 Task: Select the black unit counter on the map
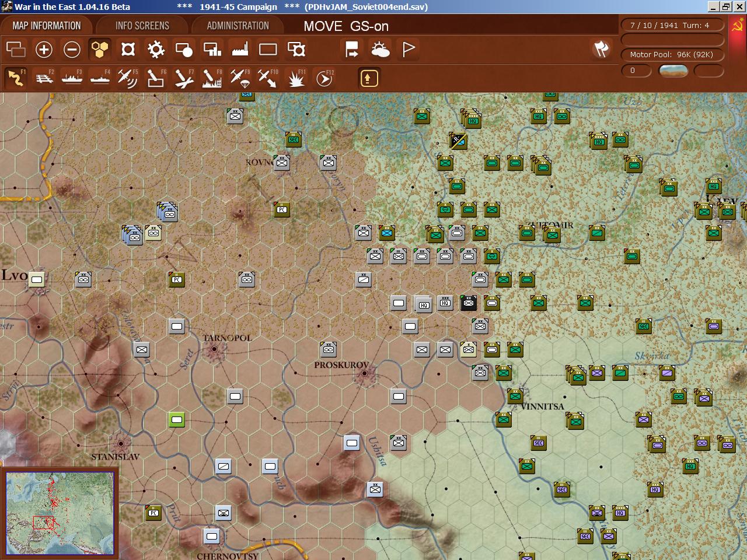point(469,303)
